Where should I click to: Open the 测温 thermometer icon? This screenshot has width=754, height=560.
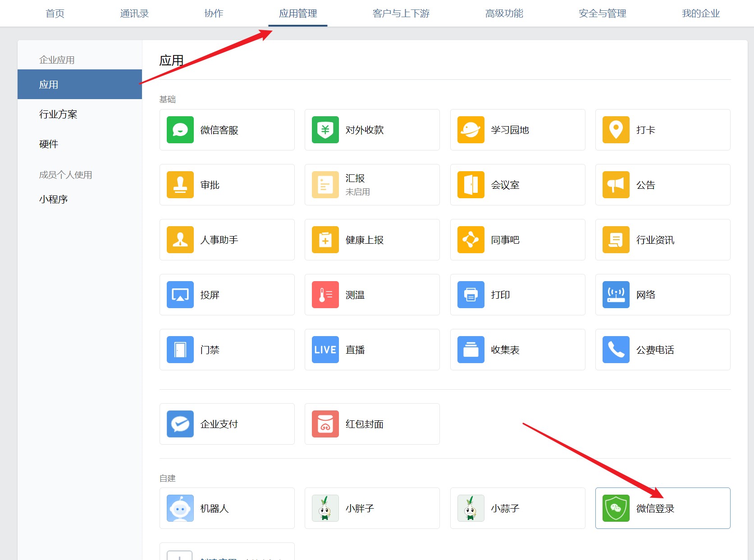[325, 295]
